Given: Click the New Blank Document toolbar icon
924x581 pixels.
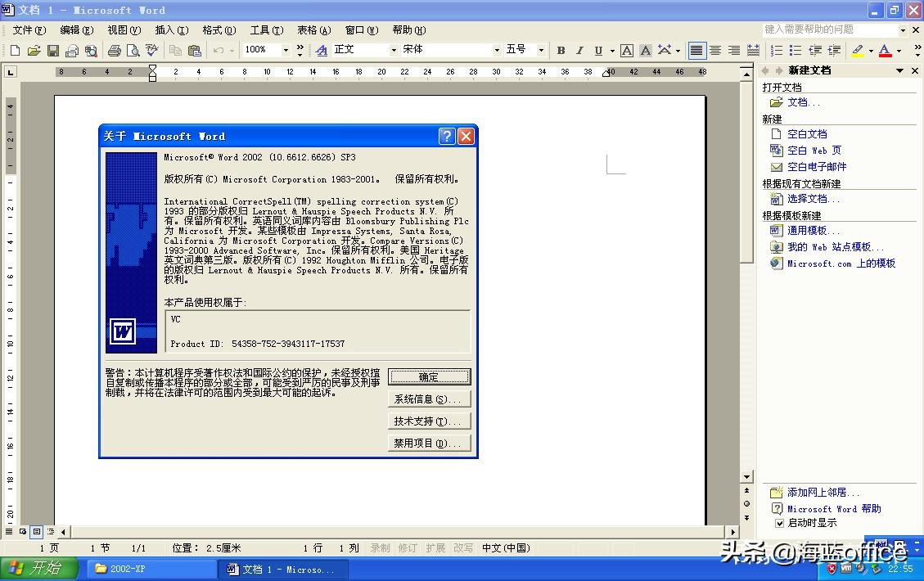Looking at the screenshot, I should coord(16,51).
